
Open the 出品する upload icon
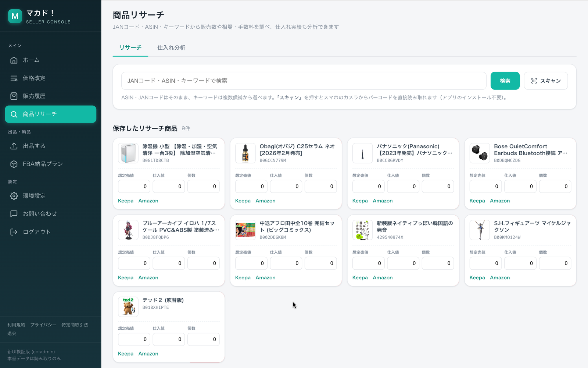click(x=14, y=146)
